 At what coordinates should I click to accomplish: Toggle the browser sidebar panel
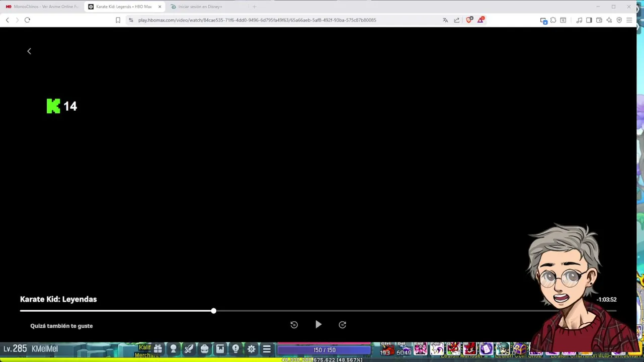pyautogui.click(x=589, y=20)
